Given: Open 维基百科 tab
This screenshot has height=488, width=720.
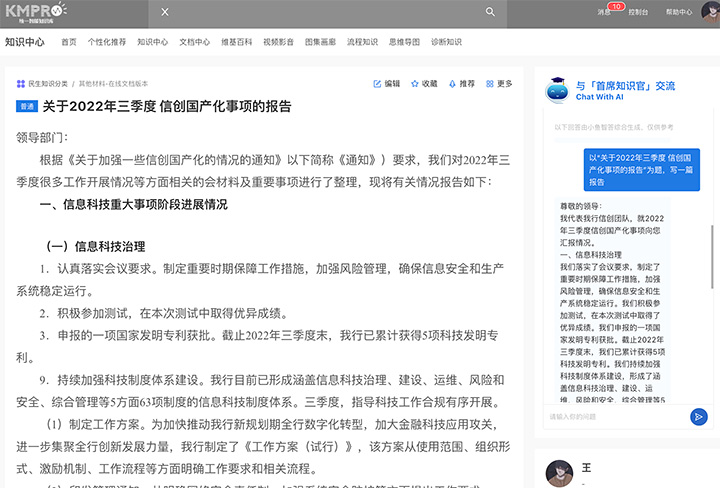Looking at the screenshot, I should click(236, 42).
